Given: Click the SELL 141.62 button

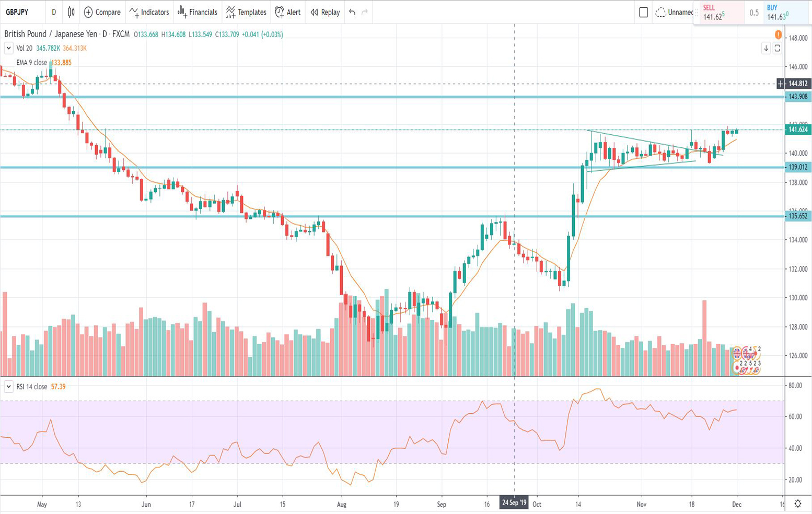Looking at the screenshot, I should click(x=718, y=13).
